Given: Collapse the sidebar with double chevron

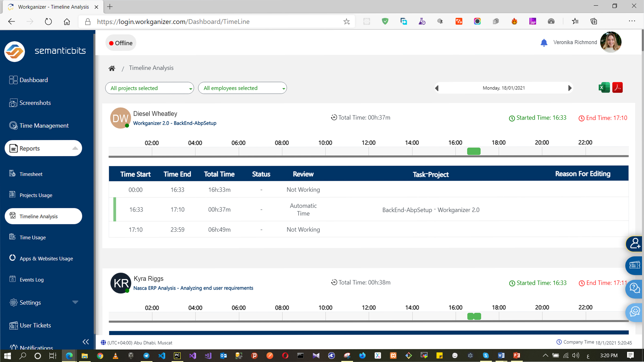Looking at the screenshot, I should pos(86,342).
